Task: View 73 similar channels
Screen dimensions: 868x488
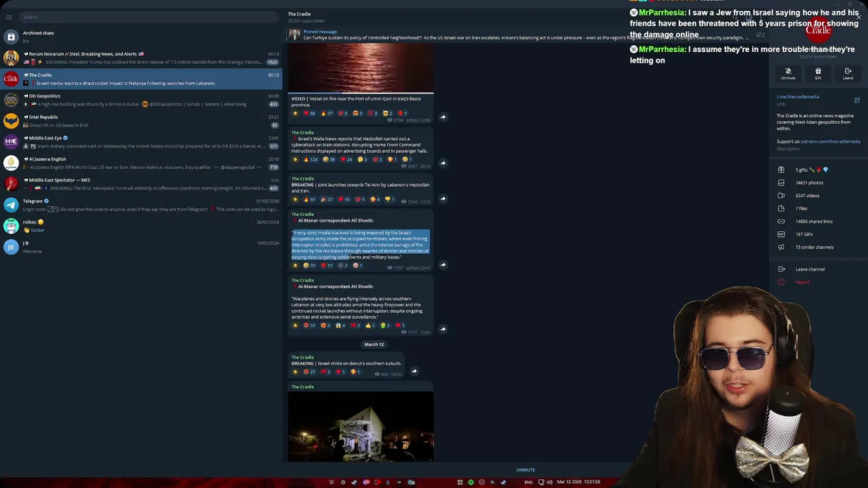Action: tap(818, 247)
